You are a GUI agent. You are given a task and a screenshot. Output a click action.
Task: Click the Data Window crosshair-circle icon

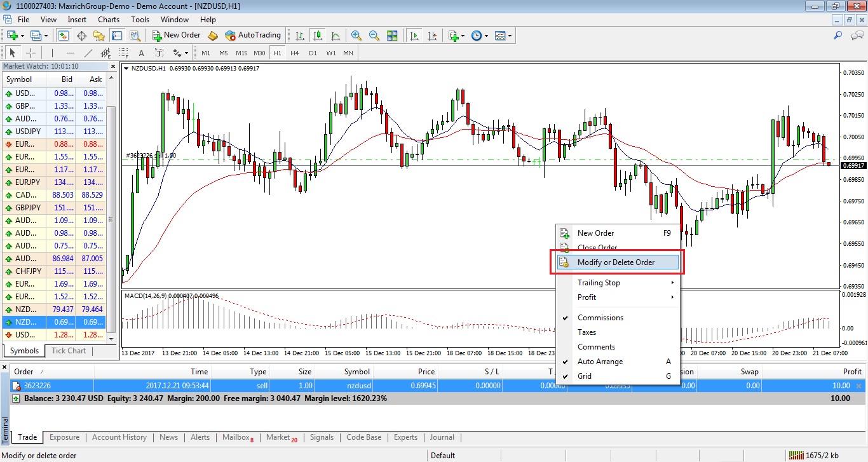click(x=81, y=36)
